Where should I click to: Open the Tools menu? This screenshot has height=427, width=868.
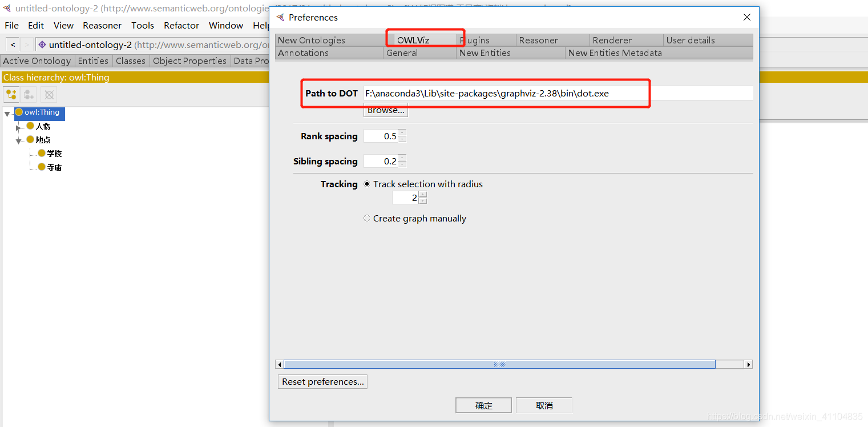click(143, 25)
